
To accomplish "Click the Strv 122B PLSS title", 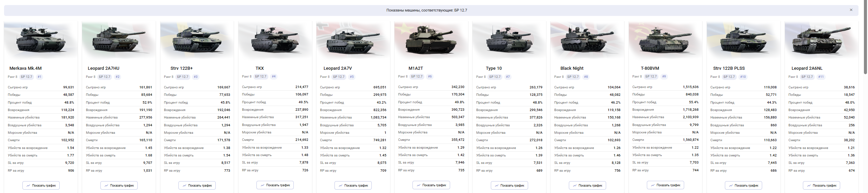I will [x=729, y=68].
